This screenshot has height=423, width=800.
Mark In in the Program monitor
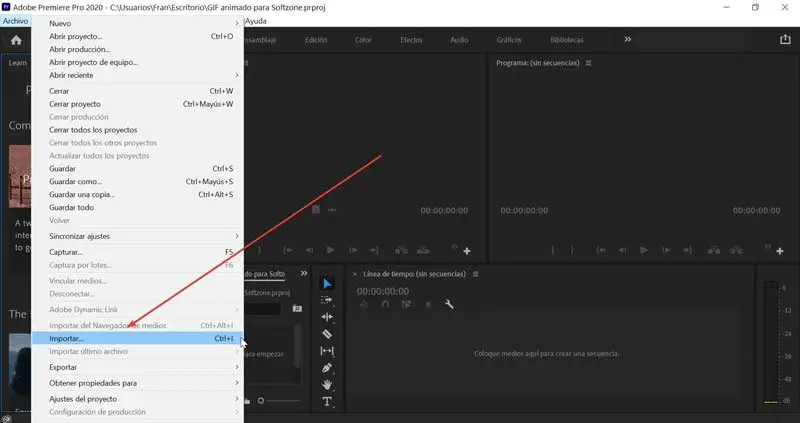[x=553, y=251]
